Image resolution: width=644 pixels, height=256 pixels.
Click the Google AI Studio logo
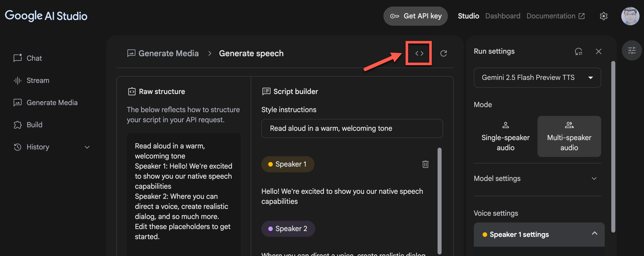[46, 16]
